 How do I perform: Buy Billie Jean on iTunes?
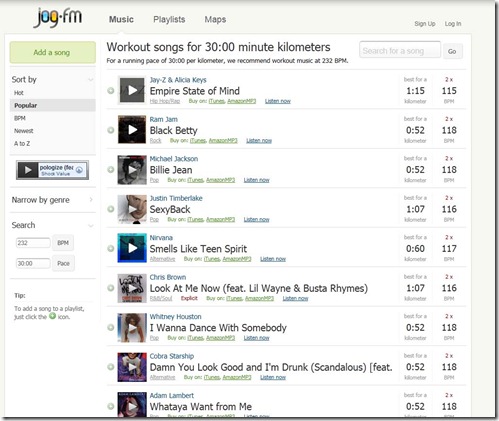[195, 180]
